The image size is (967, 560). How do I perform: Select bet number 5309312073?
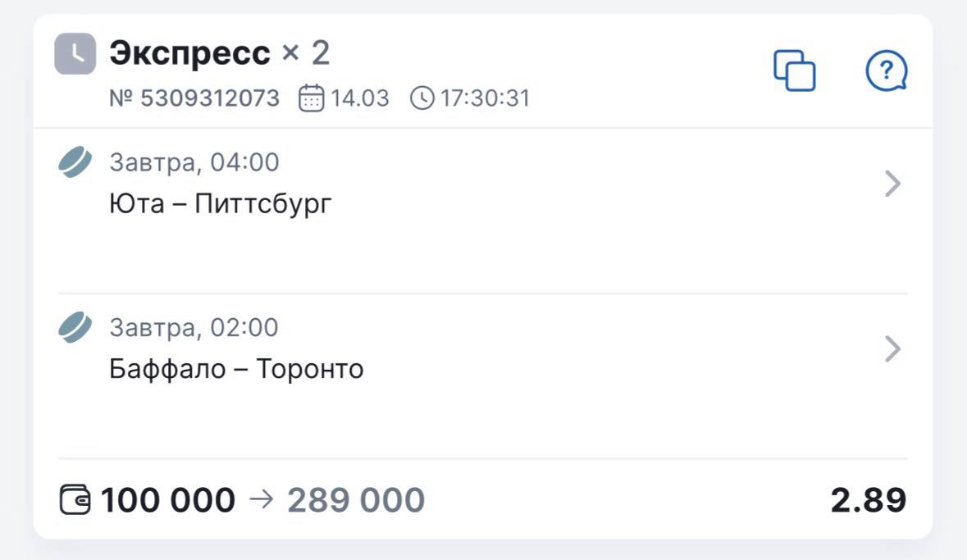(194, 99)
